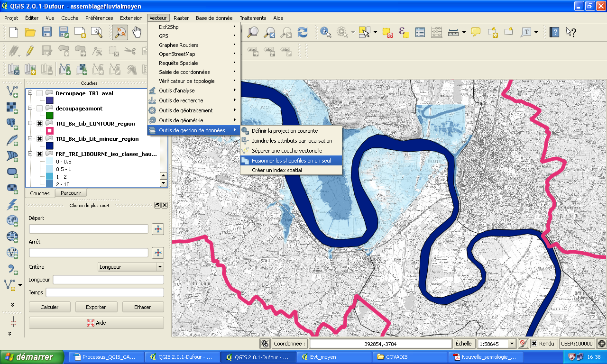Add a vector layer from side toolbar

pos(12,91)
